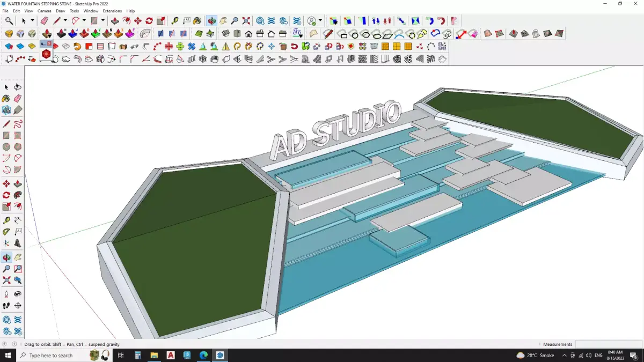The width and height of the screenshot is (644, 362).
Task: Click the 28°C Smoke weather widget
Action: coord(535,355)
